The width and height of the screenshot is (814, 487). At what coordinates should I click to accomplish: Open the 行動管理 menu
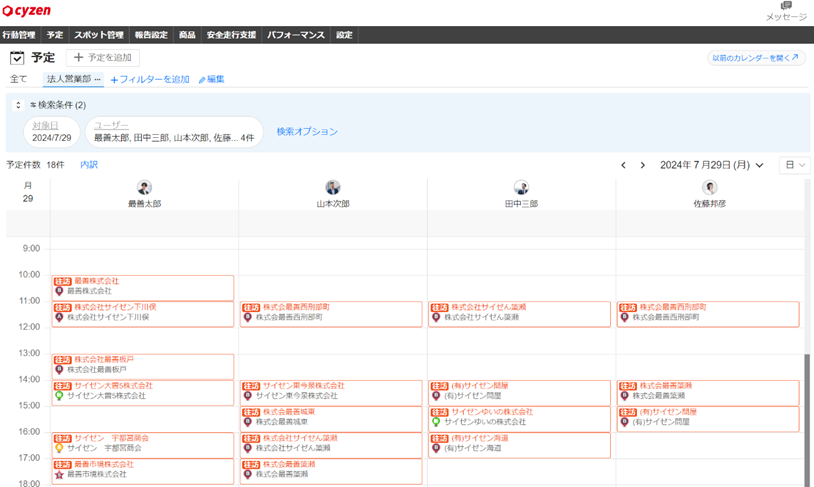19,35
